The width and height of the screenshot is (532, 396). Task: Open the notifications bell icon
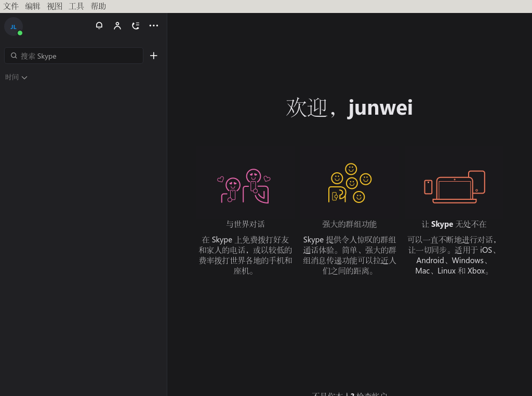[x=99, y=25]
